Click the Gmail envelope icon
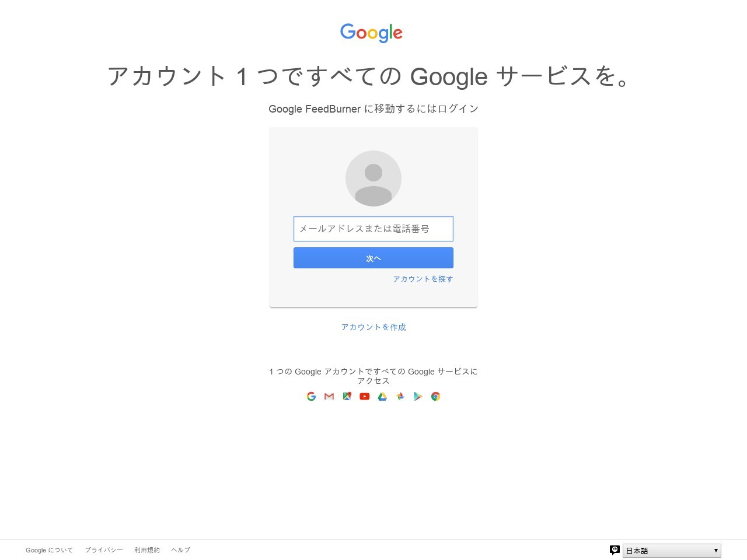The image size is (747, 560). (329, 396)
